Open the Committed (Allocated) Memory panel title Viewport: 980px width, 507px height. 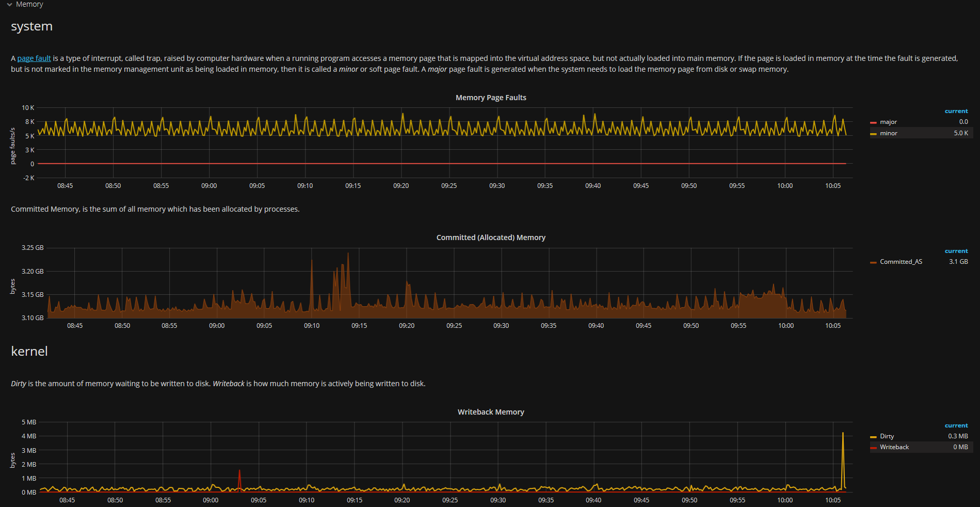(x=491, y=237)
